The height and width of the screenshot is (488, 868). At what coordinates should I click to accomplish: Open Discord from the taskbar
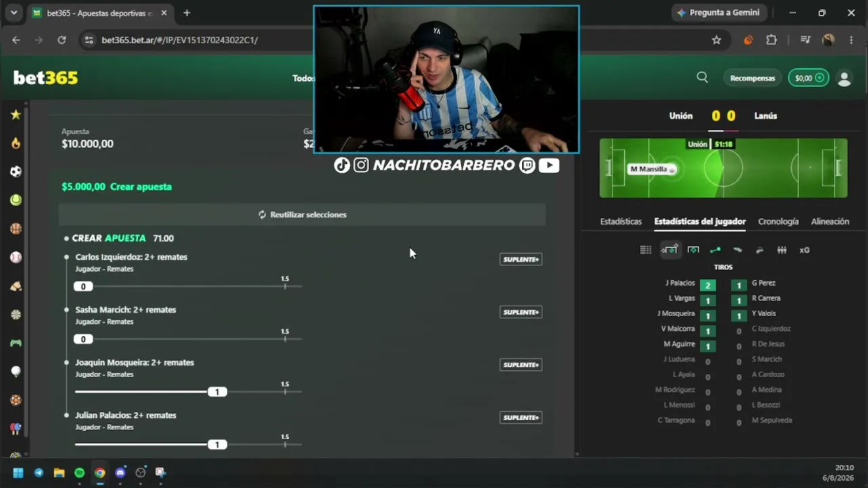point(120,472)
